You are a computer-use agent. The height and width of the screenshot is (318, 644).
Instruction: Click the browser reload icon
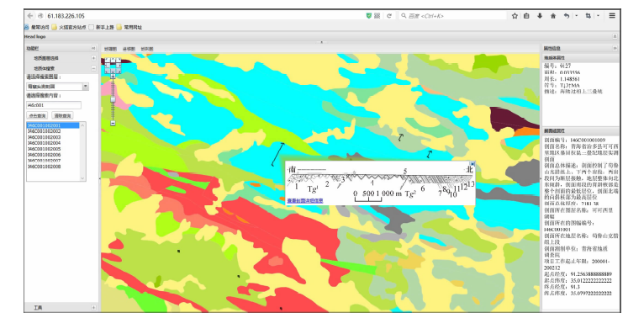pos(389,16)
